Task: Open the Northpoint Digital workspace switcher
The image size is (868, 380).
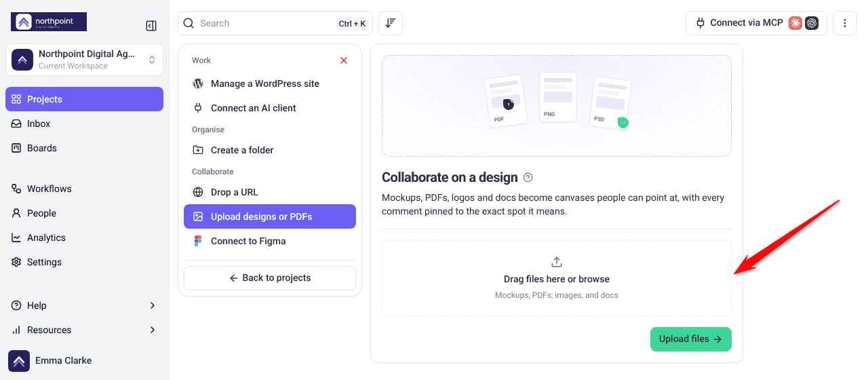Action: (84, 60)
